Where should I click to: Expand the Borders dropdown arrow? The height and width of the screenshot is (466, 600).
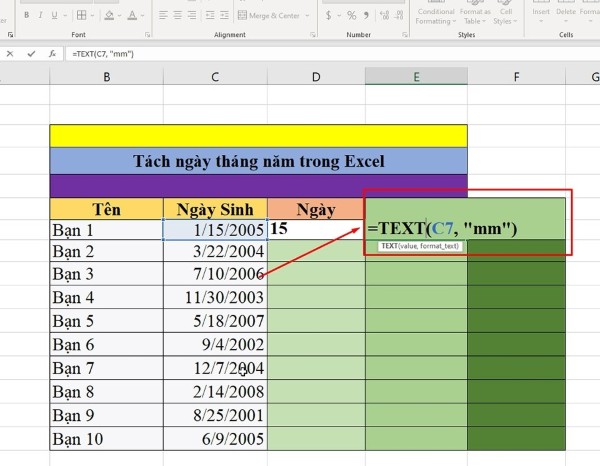92,16
